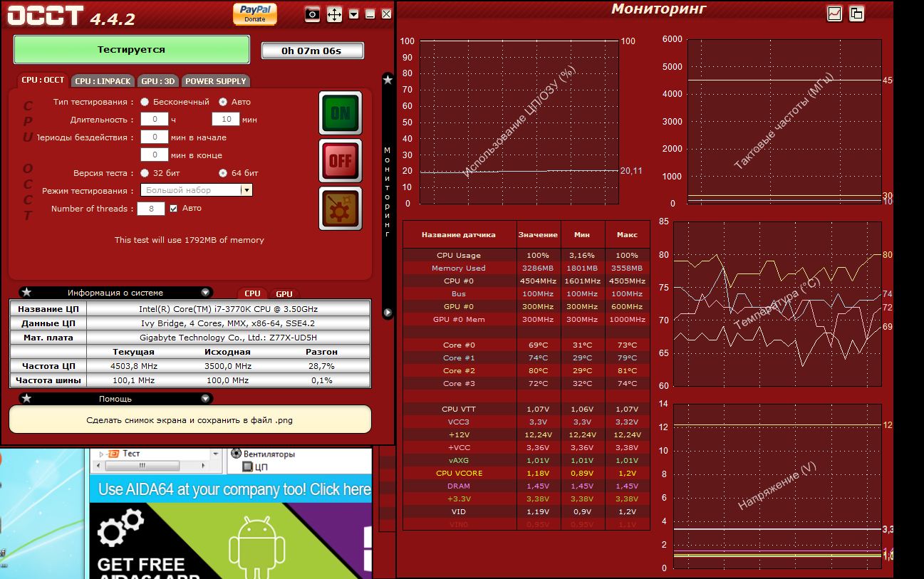Switch system info to the GPU tab

click(284, 293)
